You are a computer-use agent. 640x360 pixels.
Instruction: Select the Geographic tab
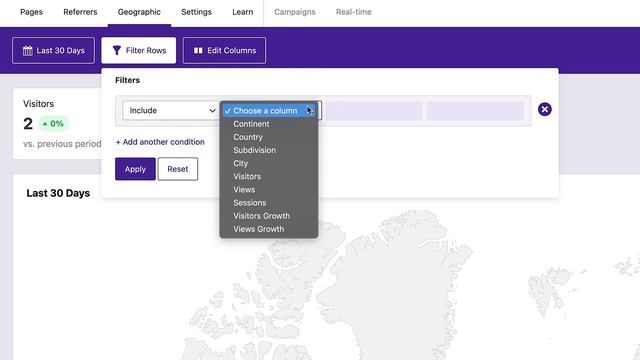coord(139,12)
